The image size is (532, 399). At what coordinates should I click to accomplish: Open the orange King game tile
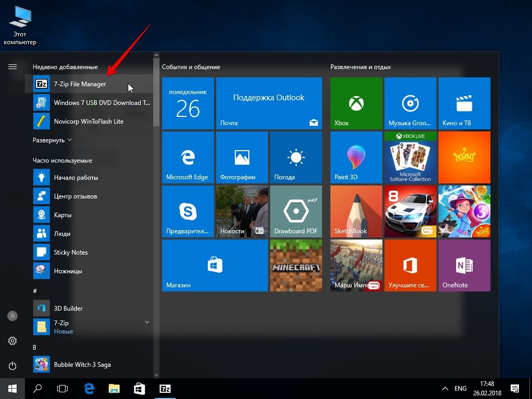pyautogui.click(x=464, y=157)
